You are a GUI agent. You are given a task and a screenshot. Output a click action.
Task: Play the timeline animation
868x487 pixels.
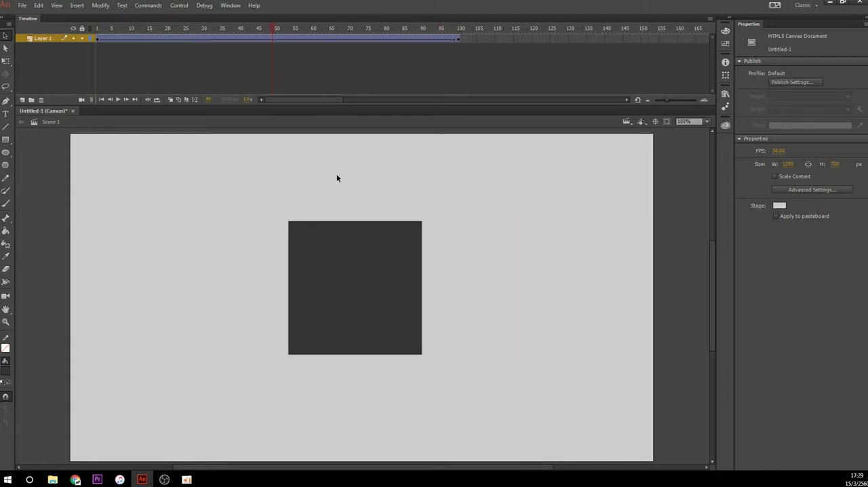pyautogui.click(x=117, y=100)
